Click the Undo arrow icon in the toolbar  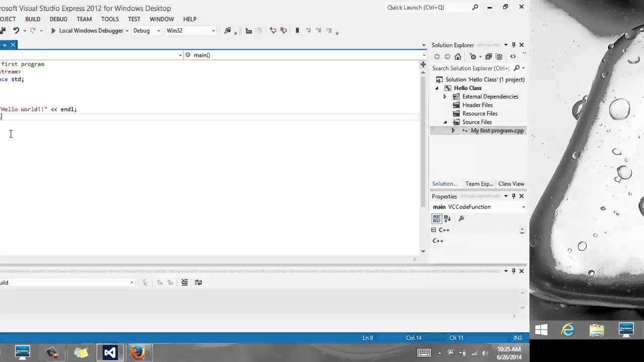16,31
